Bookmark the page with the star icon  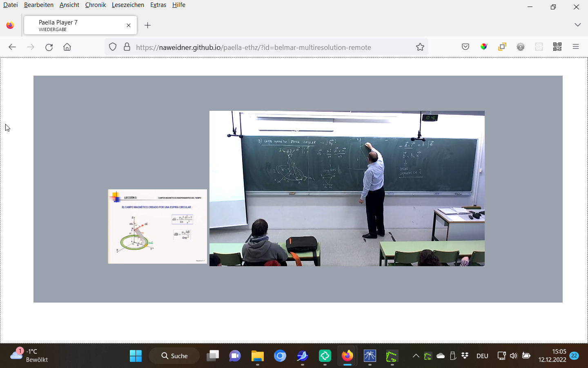(x=420, y=47)
